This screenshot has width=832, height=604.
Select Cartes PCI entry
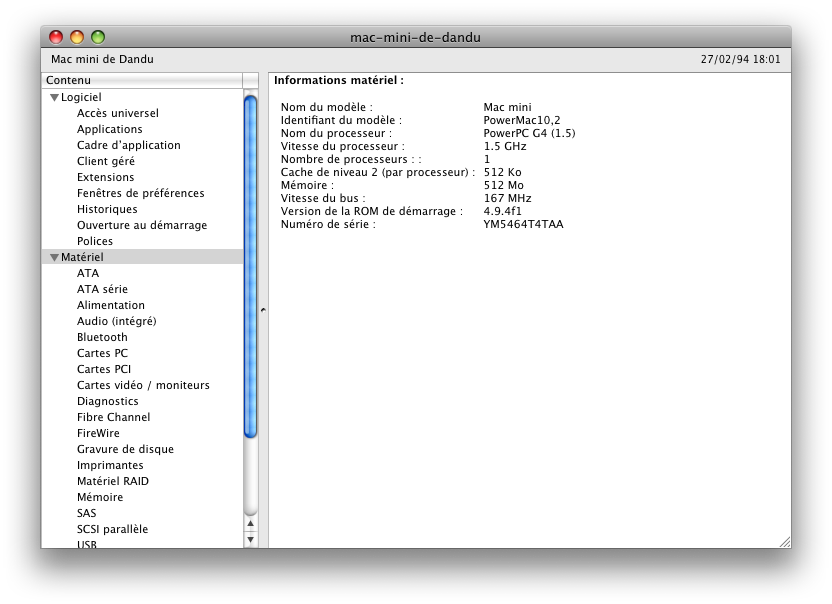pos(103,369)
